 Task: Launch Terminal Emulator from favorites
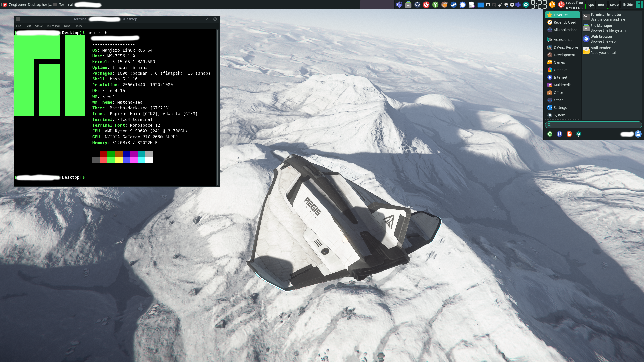coord(612,17)
